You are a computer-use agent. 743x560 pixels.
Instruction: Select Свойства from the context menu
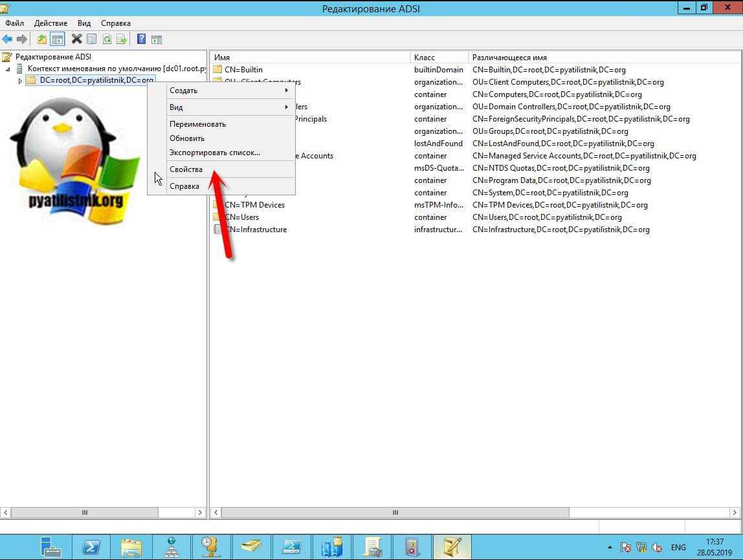pyautogui.click(x=186, y=169)
